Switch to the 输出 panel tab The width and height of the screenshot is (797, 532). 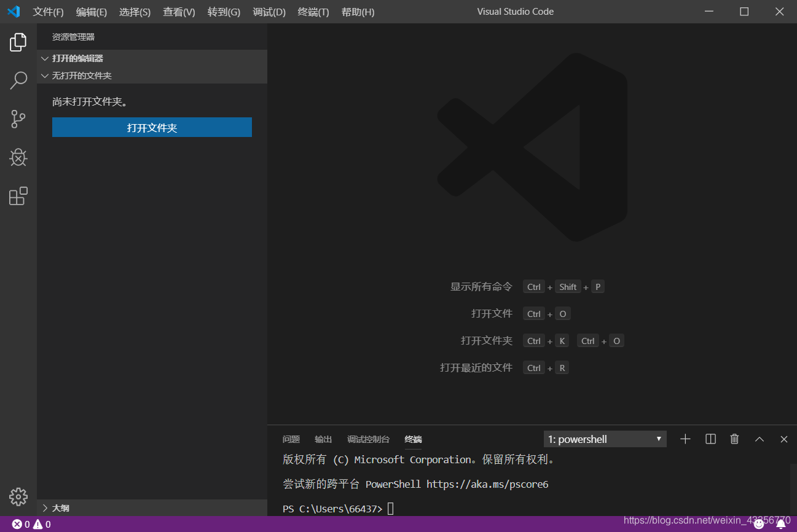(x=323, y=439)
